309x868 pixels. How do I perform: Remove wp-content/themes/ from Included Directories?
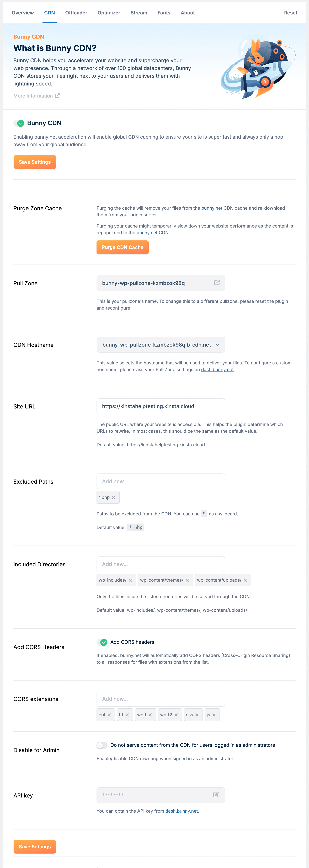[188, 580]
